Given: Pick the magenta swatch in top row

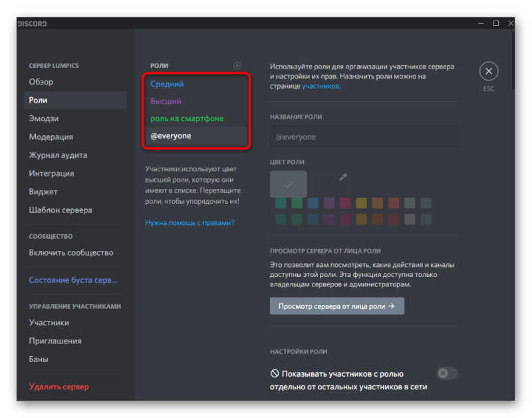Looking at the screenshot, I should click(x=345, y=203).
